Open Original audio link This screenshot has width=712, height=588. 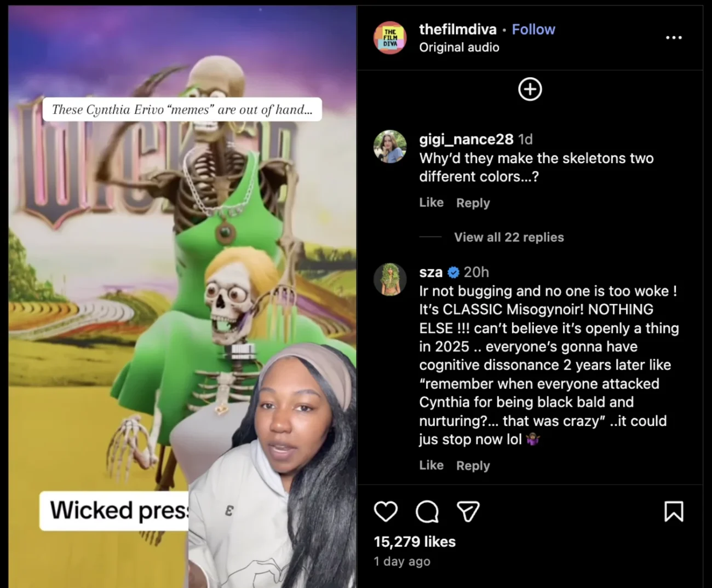pos(459,48)
